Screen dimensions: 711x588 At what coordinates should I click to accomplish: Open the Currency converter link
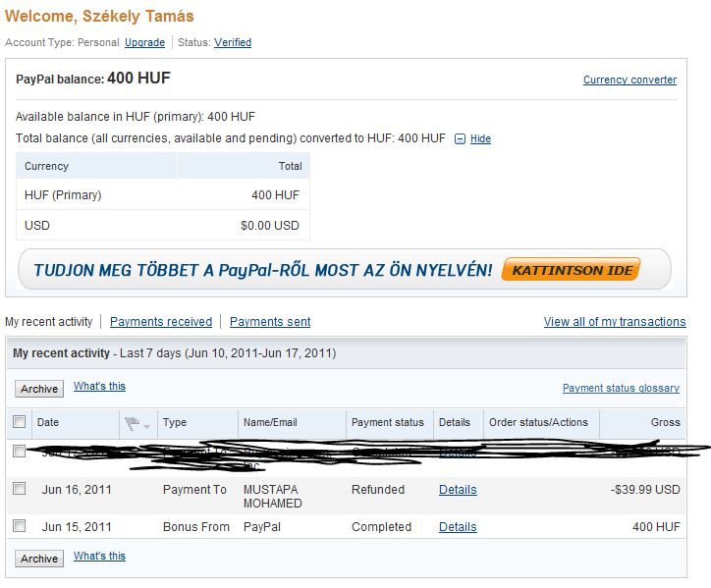pyautogui.click(x=629, y=80)
